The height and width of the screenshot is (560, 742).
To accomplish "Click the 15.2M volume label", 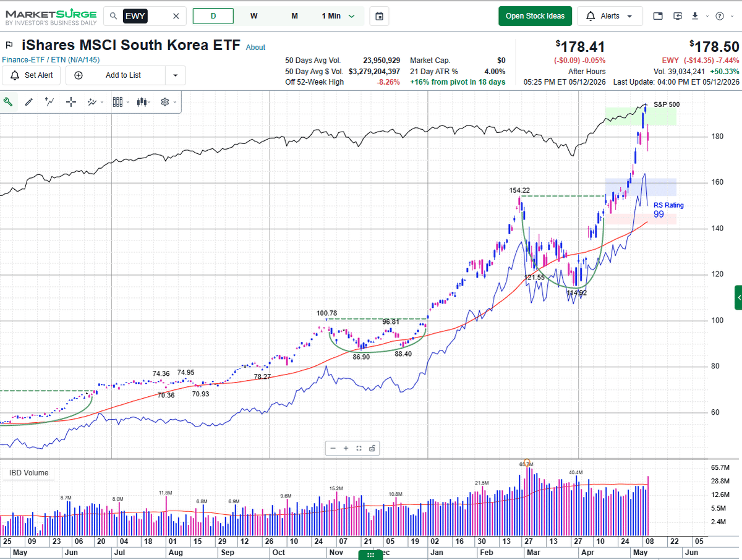I will (336, 488).
